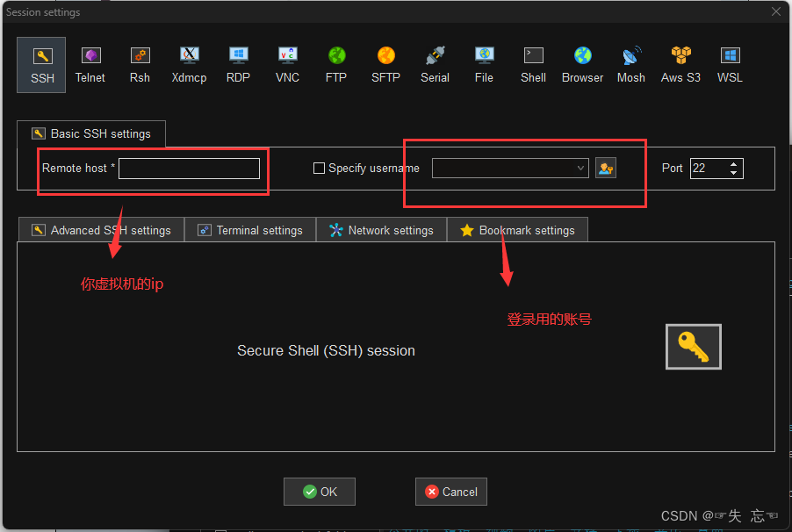
Task: Open the user selection icon beside username dropdown
Action: [x=606, y=168]
